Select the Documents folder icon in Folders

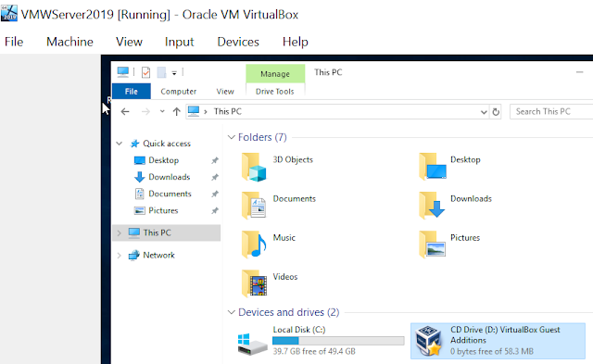254,205
